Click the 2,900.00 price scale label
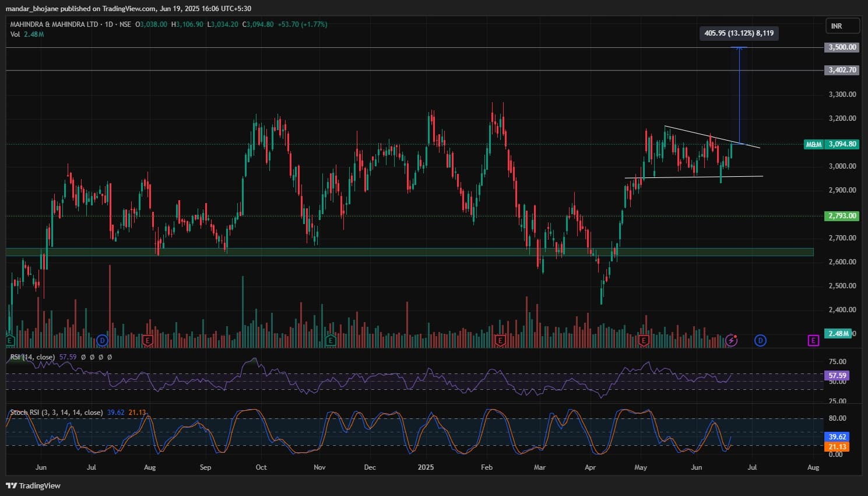This screenshot has height=496, width=868. pos(842,190)
